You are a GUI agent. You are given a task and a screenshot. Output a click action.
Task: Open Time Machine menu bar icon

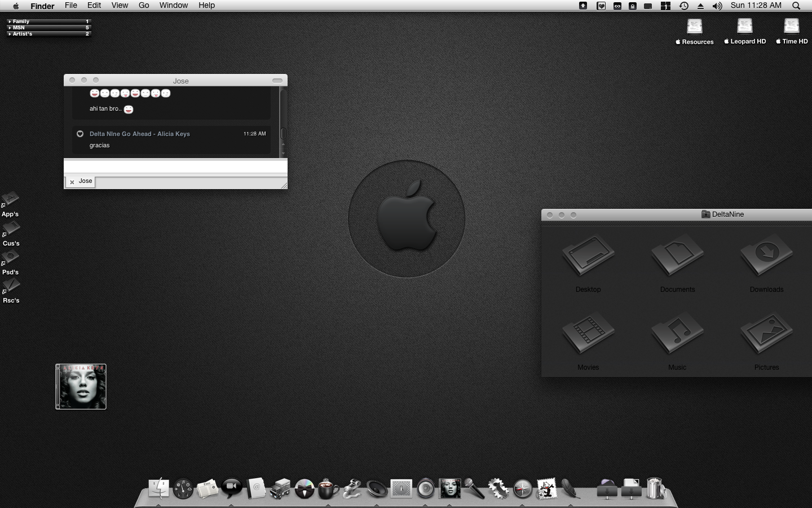click(683, 6)
